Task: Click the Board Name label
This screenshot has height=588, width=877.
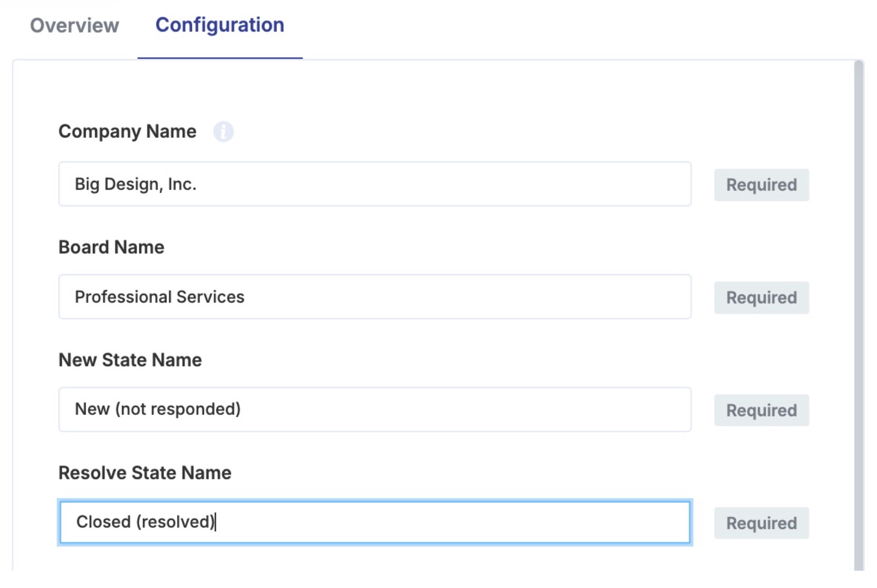Action: [111, 247]
